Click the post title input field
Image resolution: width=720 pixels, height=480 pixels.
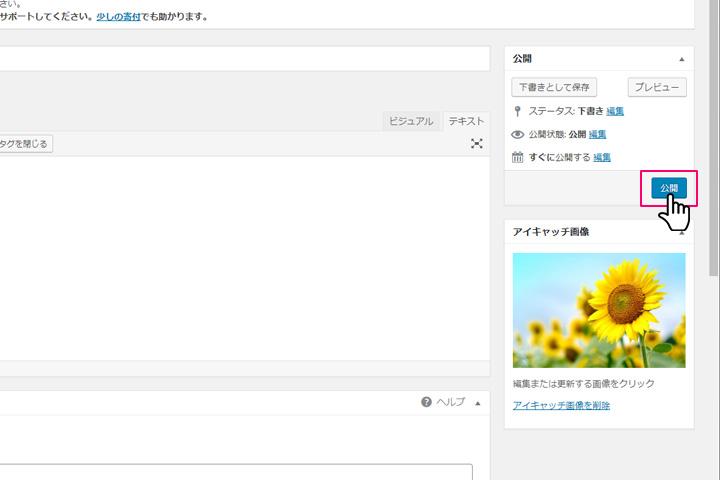(x=245, y=58)
